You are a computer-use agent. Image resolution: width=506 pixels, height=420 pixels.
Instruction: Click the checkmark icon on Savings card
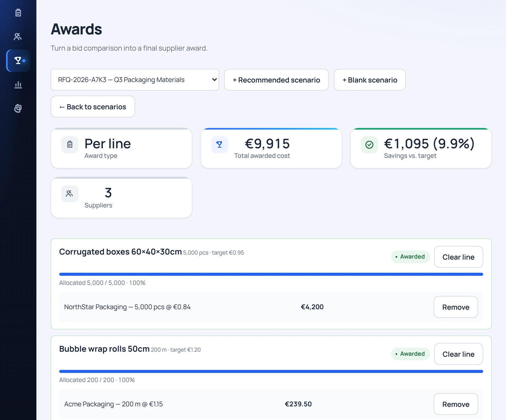(369, 145)
